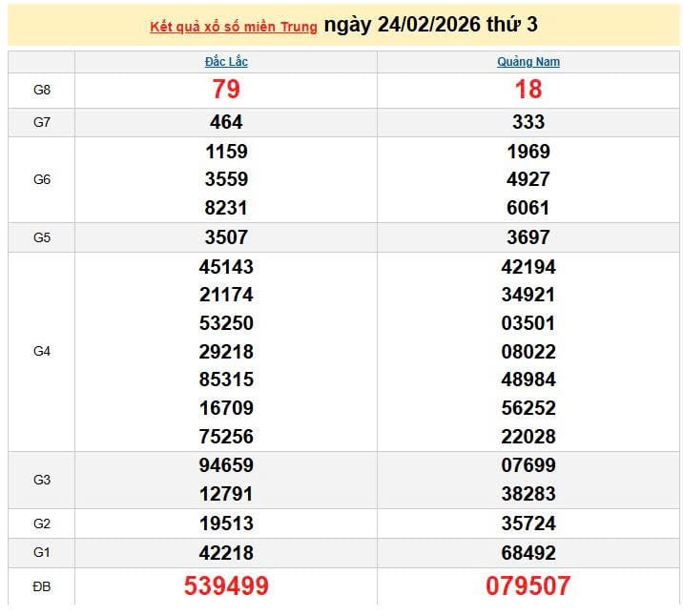Open the Đắc Lắc province link

coord(226,62)
